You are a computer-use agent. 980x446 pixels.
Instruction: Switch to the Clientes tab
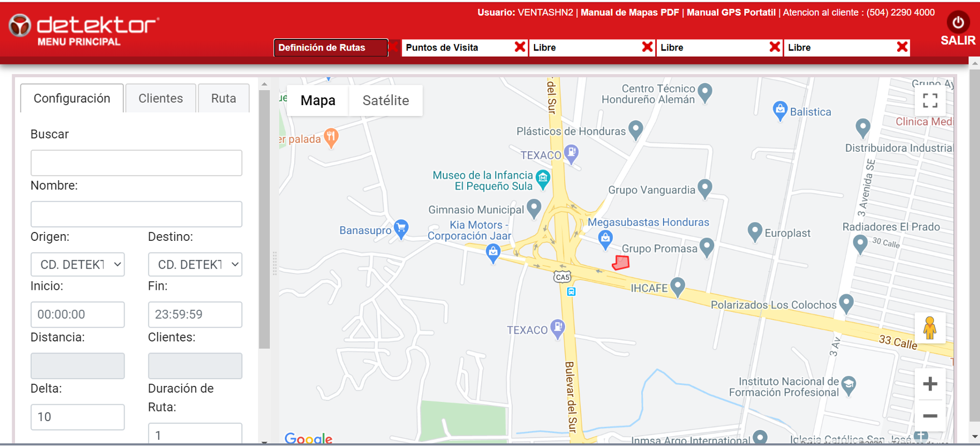coord(161,98)
